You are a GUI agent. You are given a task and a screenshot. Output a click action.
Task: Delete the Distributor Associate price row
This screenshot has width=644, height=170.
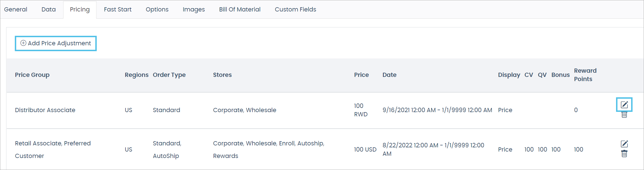pos(624,115)
